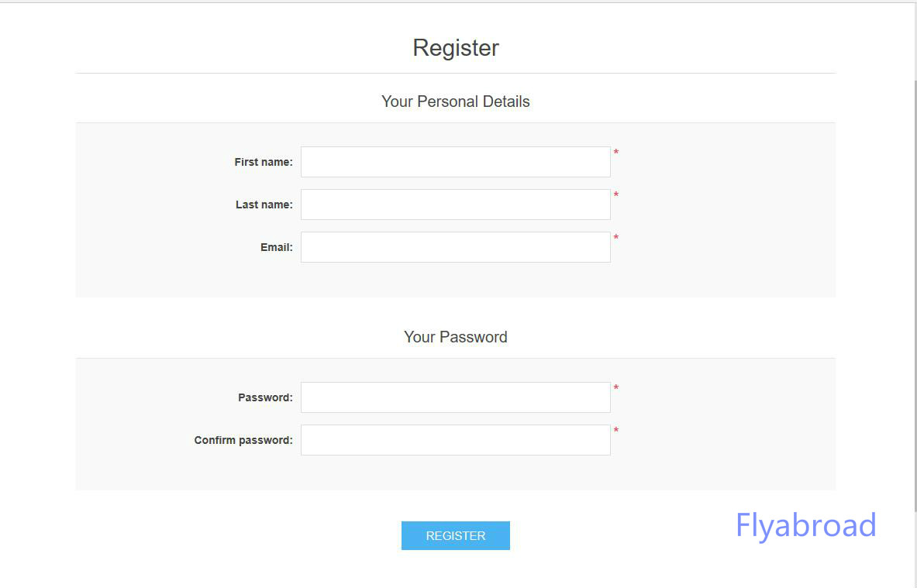Click the Flyabroad watermark text
Image resolution: width=917 pixels, height=588 pixels.
click(x=805, y=525)
